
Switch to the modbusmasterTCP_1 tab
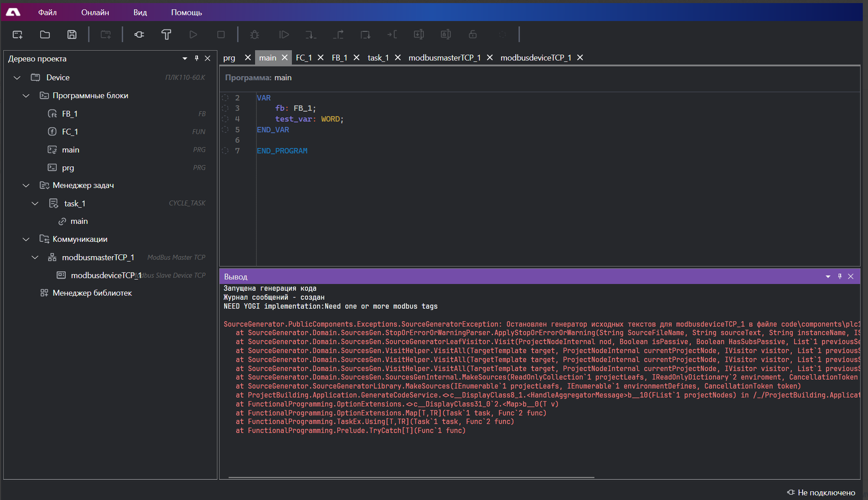point(444,57)
